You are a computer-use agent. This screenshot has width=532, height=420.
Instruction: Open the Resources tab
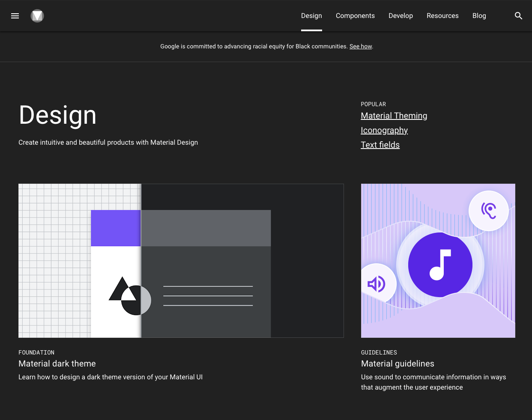442,16
